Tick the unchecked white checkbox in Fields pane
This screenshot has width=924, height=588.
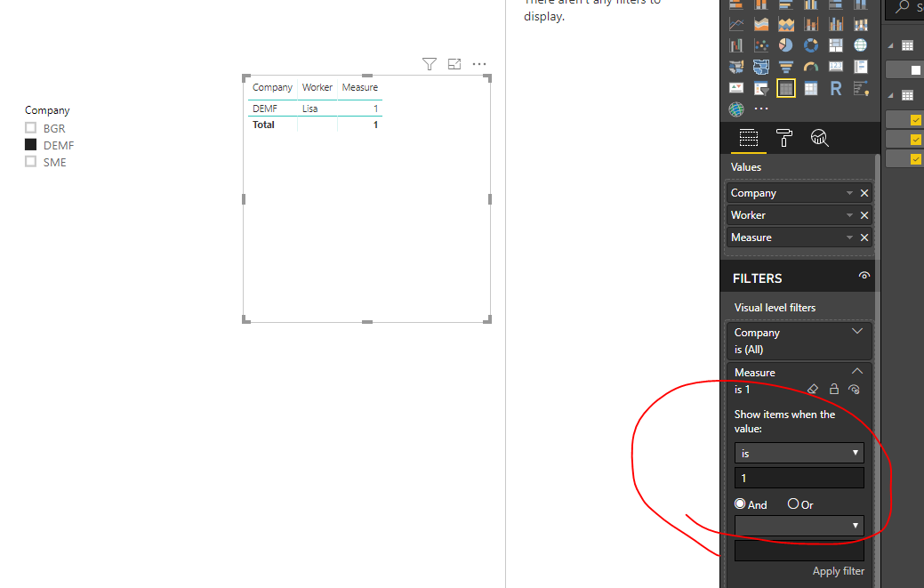click(916, 70)
